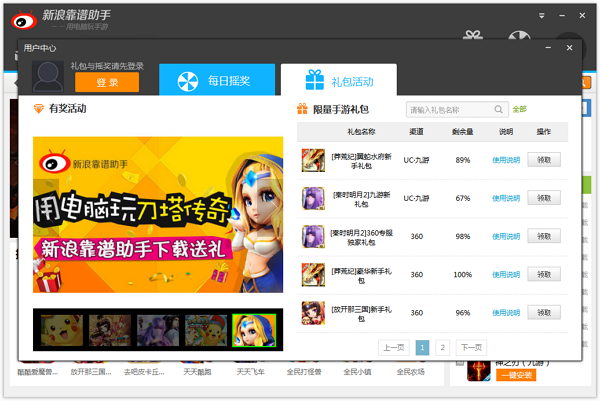
Task: Click the dragon icon of 囚蛇水府新手礼包 row
Action: [313, 160]
